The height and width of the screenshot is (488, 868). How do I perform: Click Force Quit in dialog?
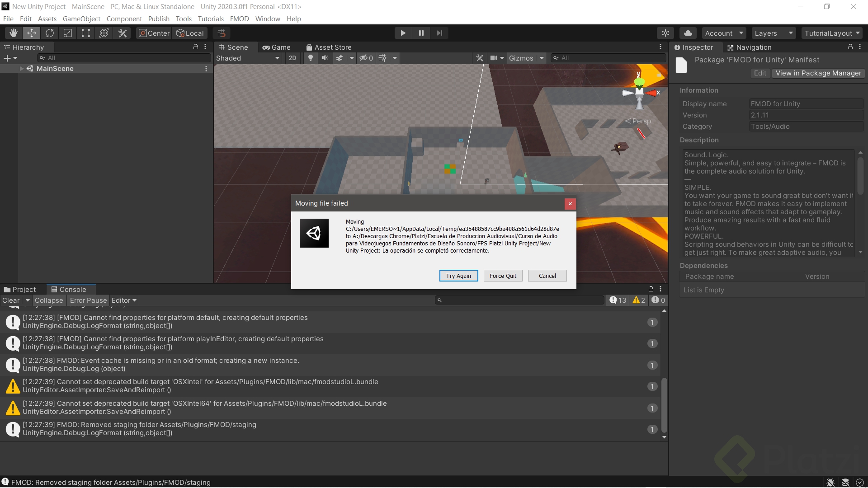503,276
